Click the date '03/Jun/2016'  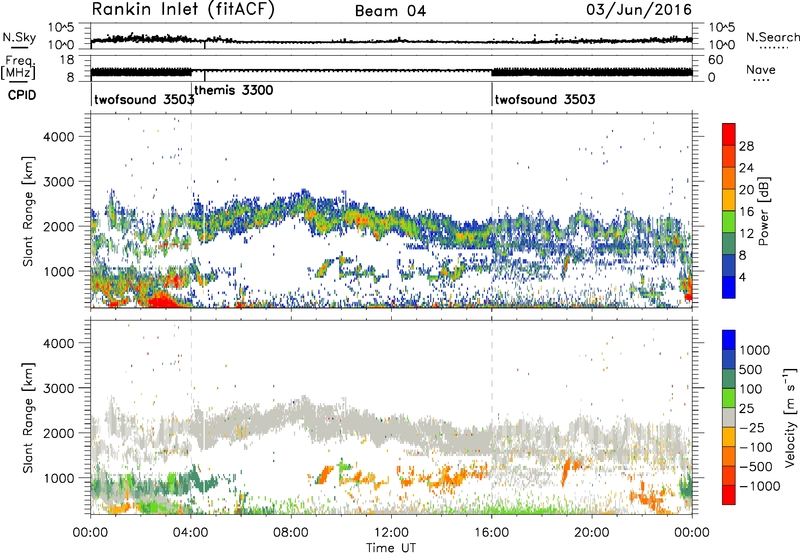pyautogui.click(x=639, y=10)
